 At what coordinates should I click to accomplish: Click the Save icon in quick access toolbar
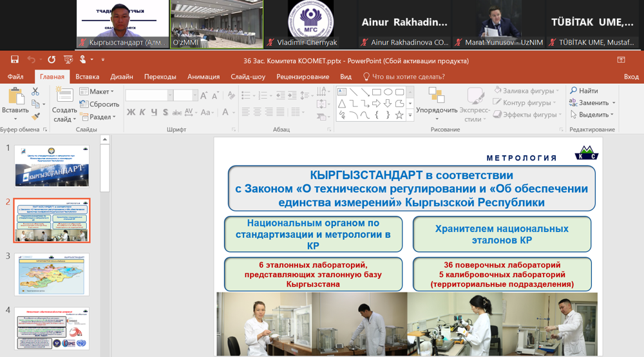click(15, 59)
